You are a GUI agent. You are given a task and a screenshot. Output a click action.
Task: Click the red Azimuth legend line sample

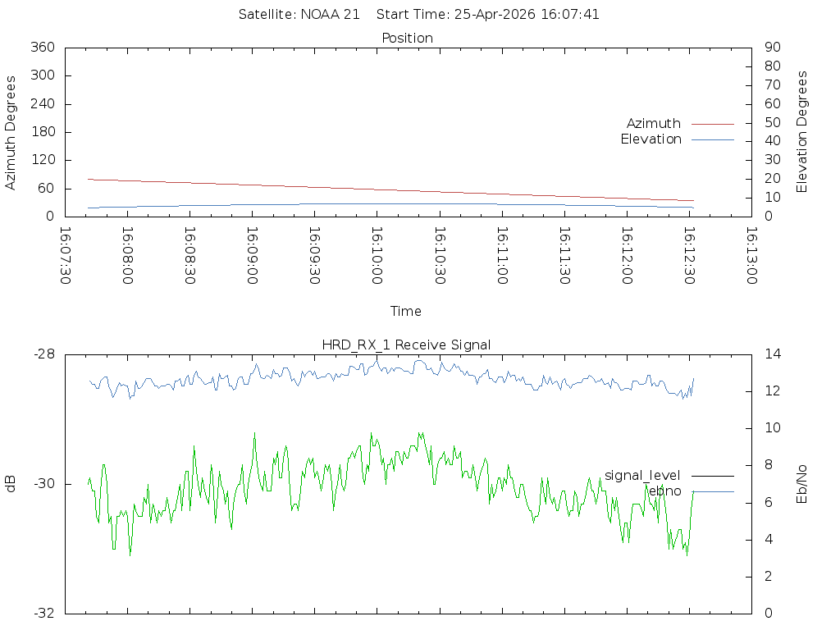pyautogui.click(x=712, y=124)
